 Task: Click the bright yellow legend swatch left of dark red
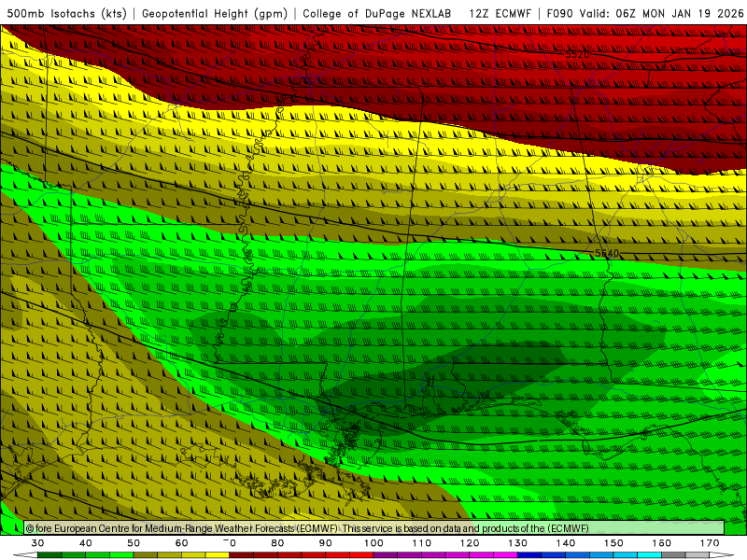(x=218, y=555)
